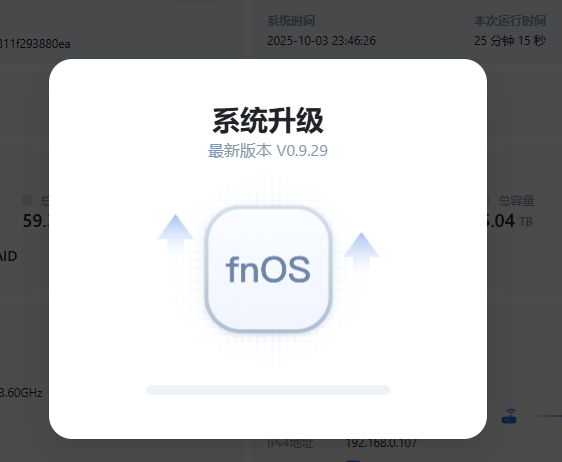Click the 系统时间 label

[291, 21]
